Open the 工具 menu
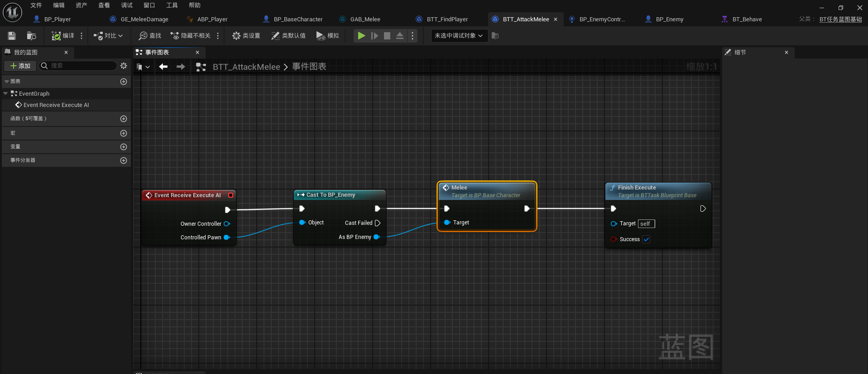This screenshot has height=374, width=868. point(172,5)
